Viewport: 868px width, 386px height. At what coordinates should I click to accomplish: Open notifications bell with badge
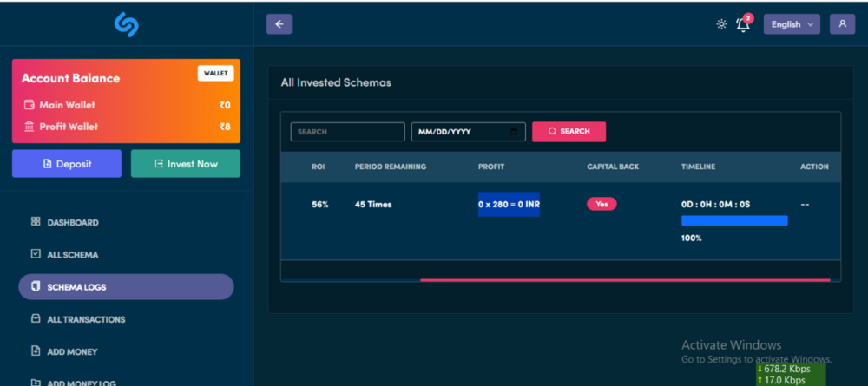[743, 24]
